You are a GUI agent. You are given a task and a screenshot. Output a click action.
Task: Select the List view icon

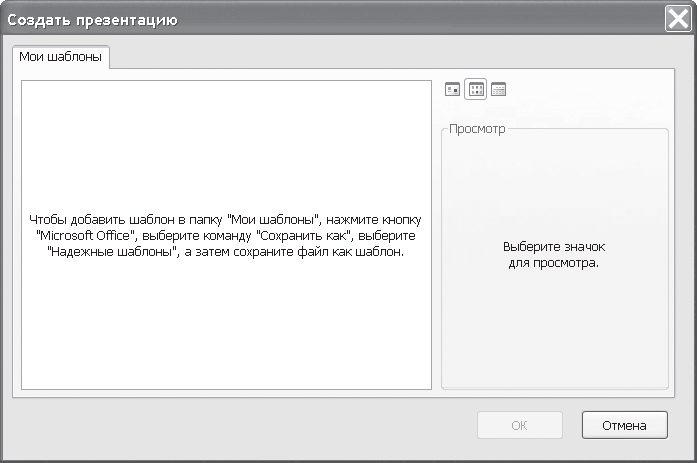[x=476, y=90]
